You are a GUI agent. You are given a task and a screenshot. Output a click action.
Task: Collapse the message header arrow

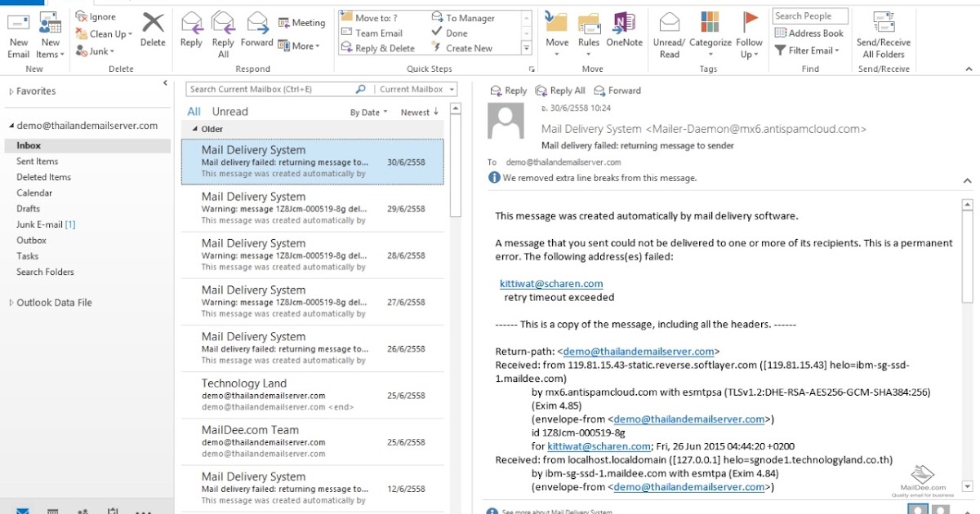coord(967,180)
